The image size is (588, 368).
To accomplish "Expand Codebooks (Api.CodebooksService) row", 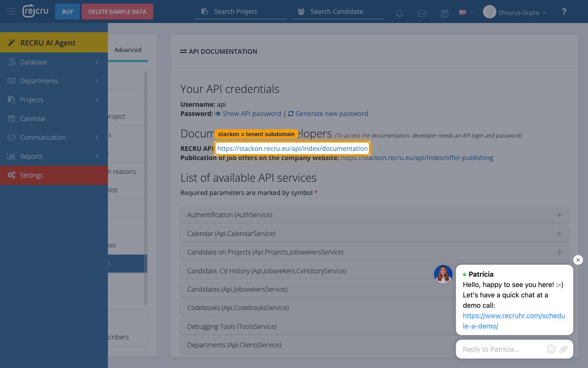I will tap(375, 308).
